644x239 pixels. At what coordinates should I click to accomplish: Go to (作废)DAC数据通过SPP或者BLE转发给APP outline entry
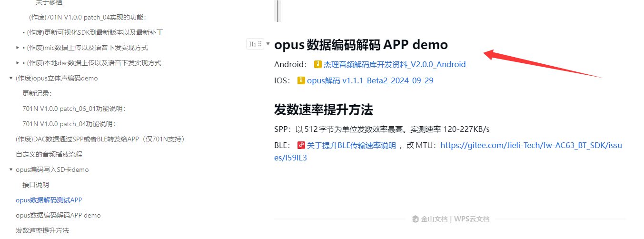[x=100, y=139]
